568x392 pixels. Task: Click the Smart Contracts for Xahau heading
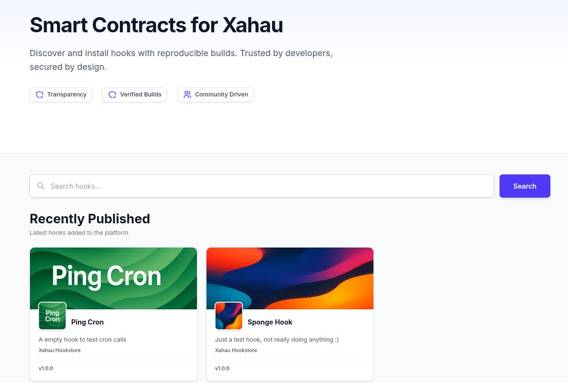[x=156, y=25]
